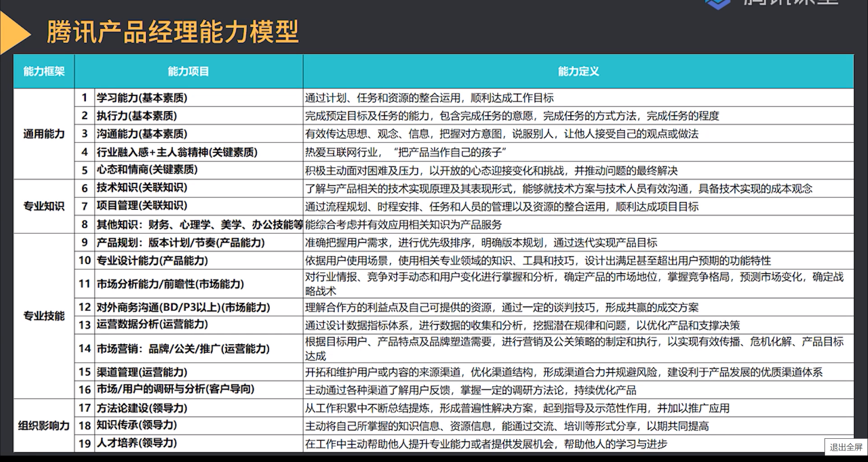Viewport: 868px width, 462px height.
Task: Click row 9 产品规划 item cell
Action: tap(181, 242)
